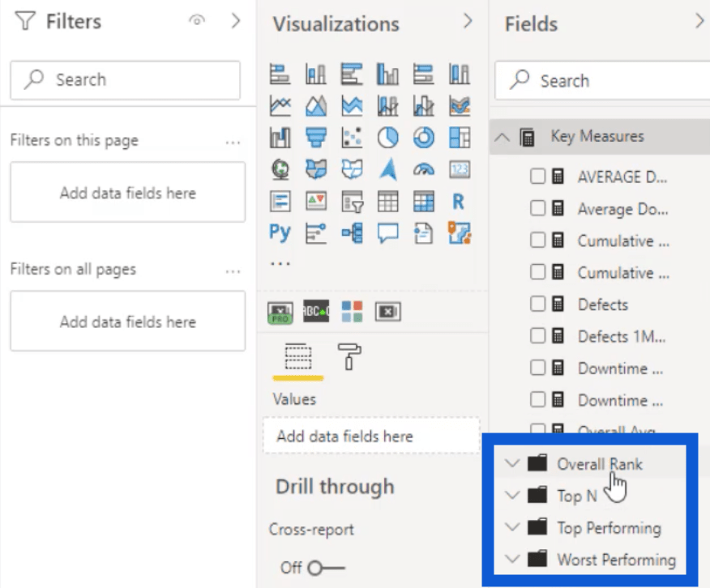The width and height of the screenshot is (710, 588).
Task: Select the PRO custom visual icon
Action: coord(280,312)
